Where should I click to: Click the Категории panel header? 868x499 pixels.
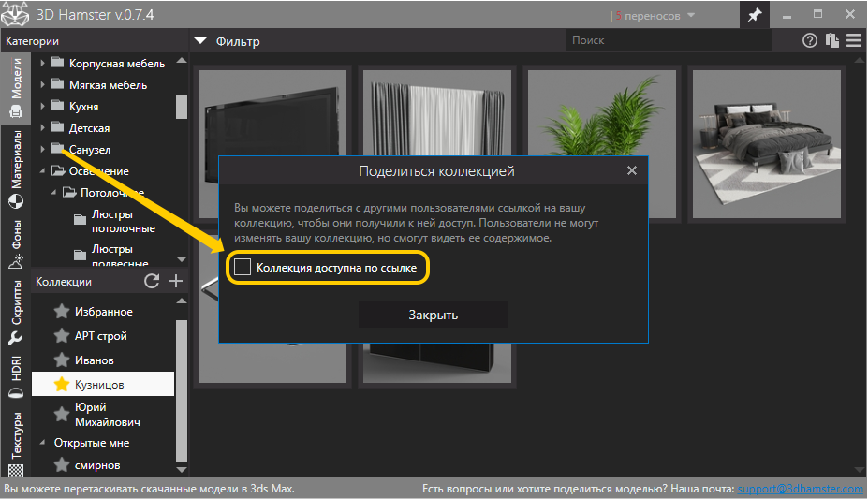pyautogui.click(x=32, y=41)
